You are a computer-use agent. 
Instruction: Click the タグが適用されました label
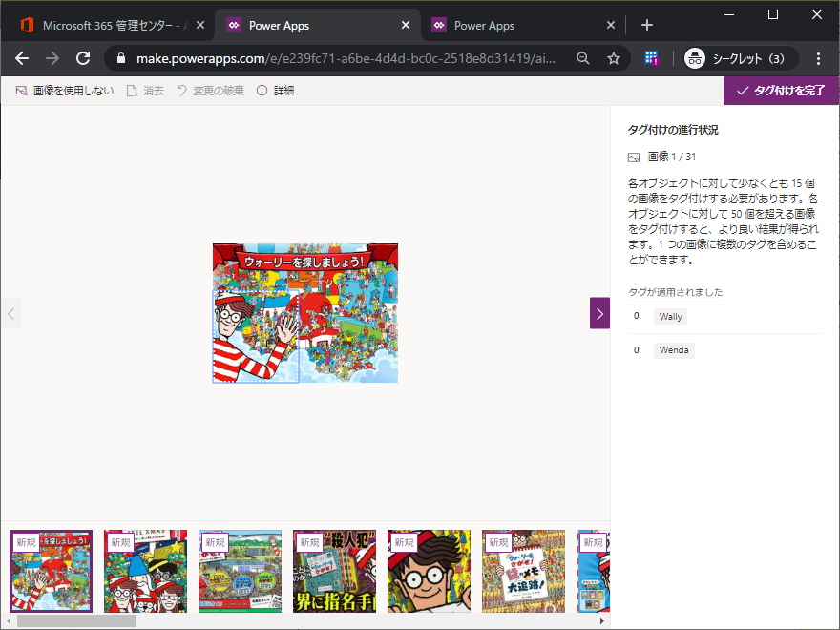[676, 292]
